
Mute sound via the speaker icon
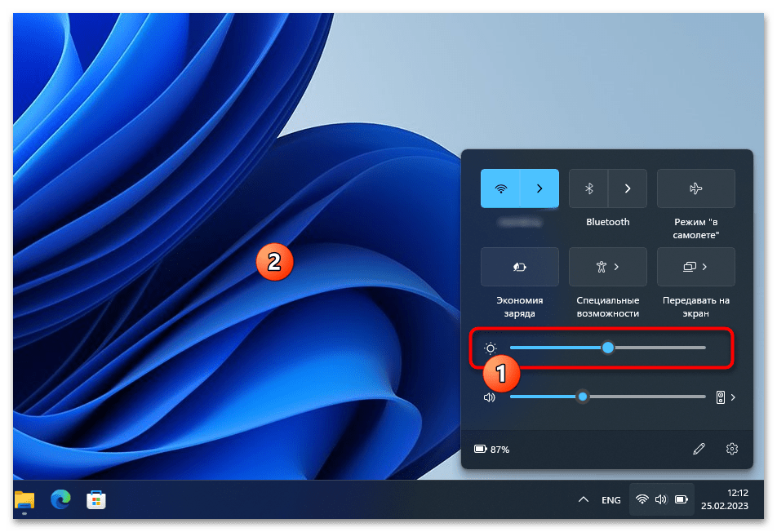(x=490, y=397)
